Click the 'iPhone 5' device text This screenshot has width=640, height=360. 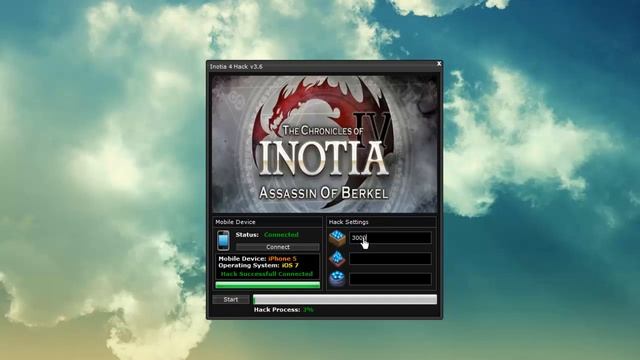pyautogui.click(x=282, y=258)
